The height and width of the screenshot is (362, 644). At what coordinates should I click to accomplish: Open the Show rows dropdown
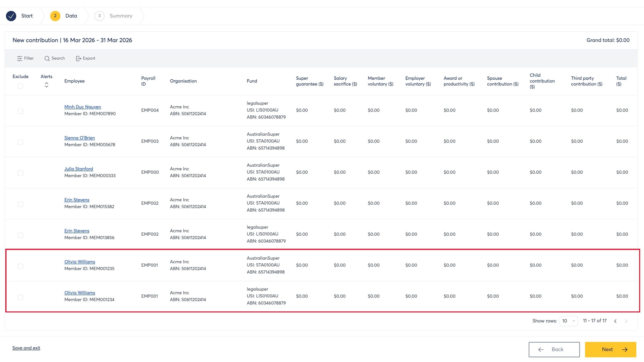click(x=568, y=321)
